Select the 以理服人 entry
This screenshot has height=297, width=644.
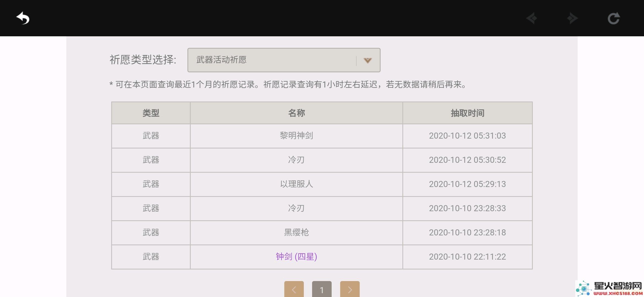tap(296, 184)
